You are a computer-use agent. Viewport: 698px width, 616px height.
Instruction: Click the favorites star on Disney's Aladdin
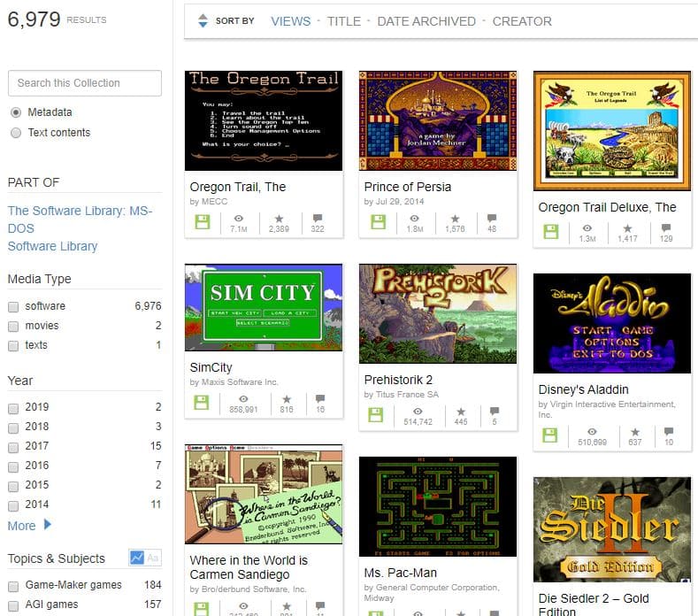tap(635, 432)
